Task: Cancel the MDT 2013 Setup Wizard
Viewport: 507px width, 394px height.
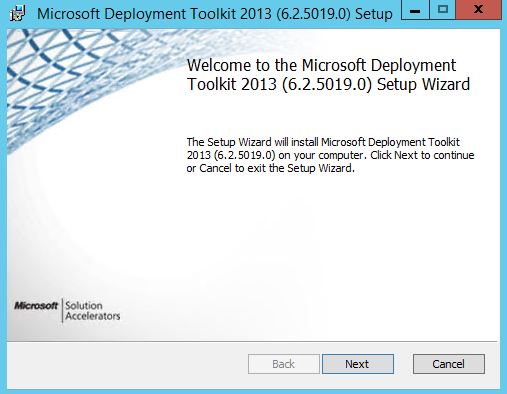Action: (449, 364)
